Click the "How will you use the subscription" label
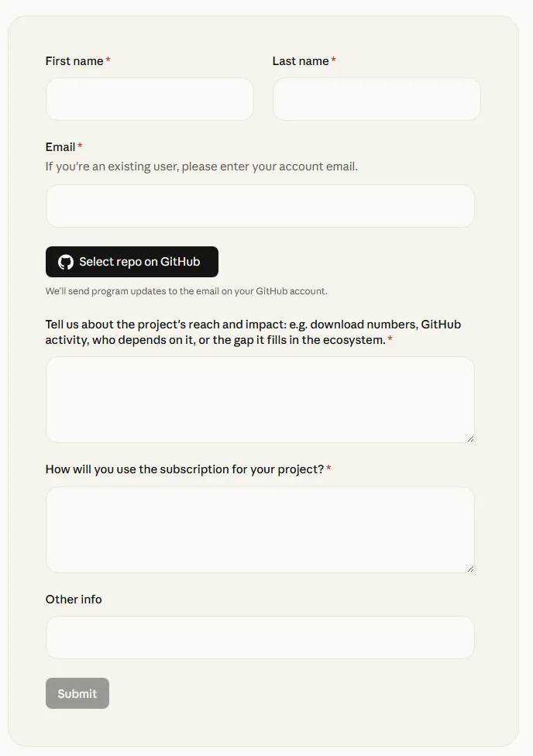Viewport: 533px width, 756px height. pyautogui.click(x=184, y=469)
